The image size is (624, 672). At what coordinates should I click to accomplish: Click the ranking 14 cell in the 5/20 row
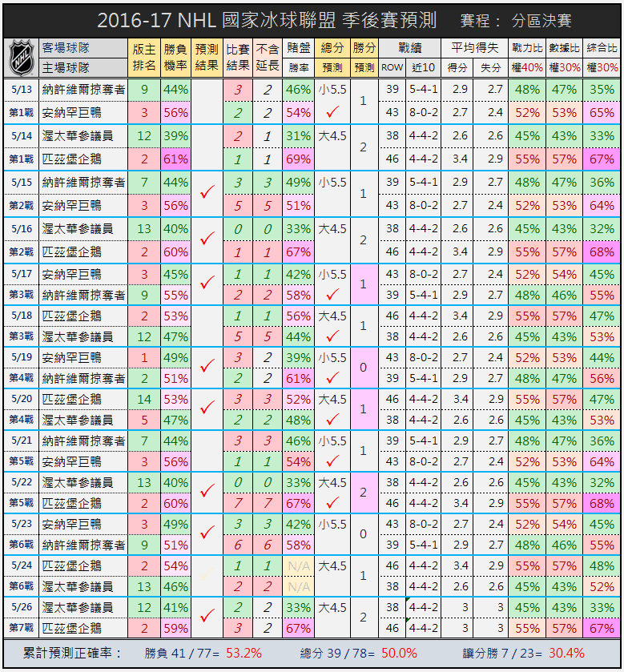pyautogui.click(x=144, y=399)
